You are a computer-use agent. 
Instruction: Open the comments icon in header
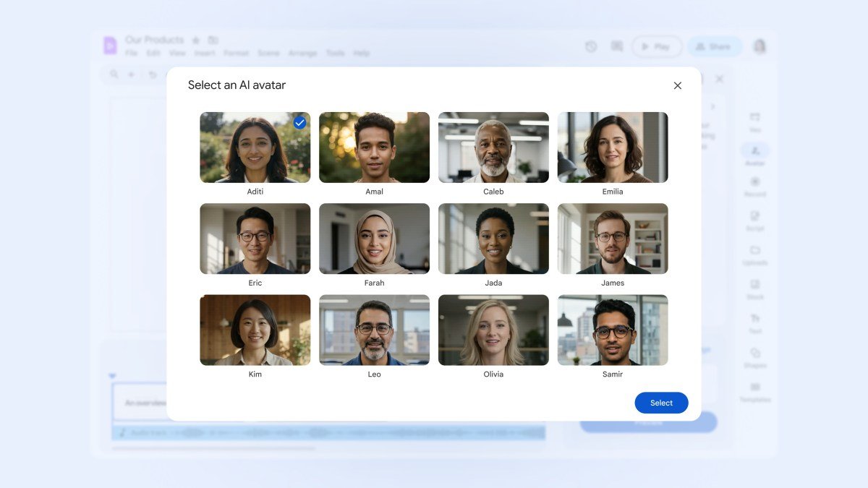(x=616, y=46)
